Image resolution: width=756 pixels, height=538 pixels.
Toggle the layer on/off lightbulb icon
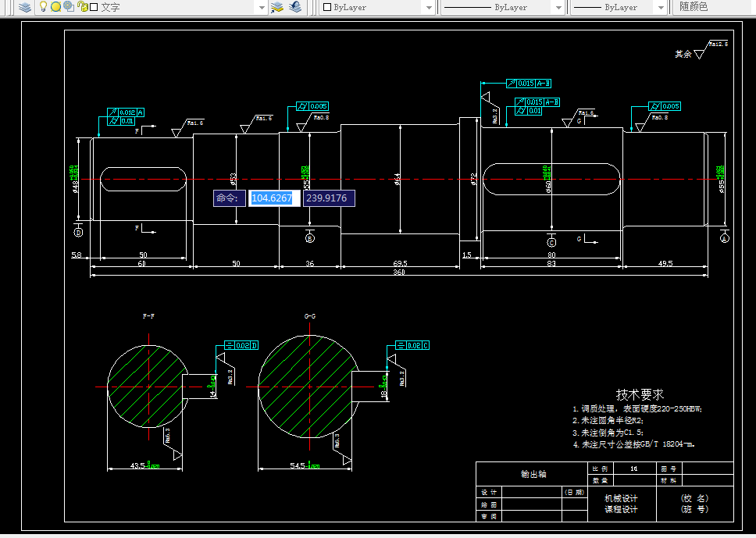[44, 7]
